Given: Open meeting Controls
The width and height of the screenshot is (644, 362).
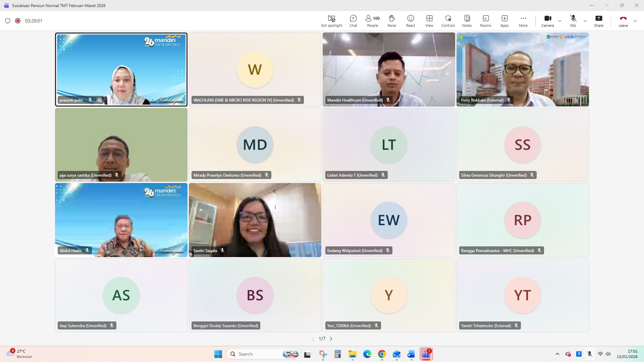Looking at the screenshot, I should coord(448,21).
